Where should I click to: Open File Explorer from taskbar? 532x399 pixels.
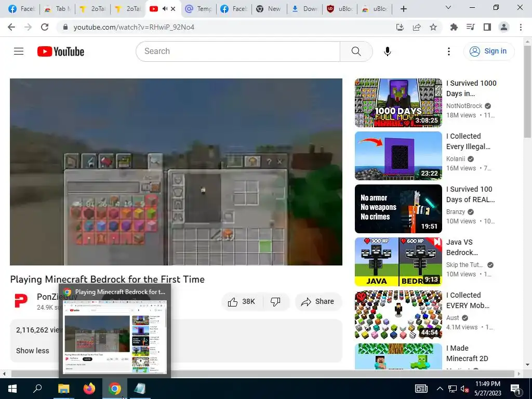tap(63, 389)
